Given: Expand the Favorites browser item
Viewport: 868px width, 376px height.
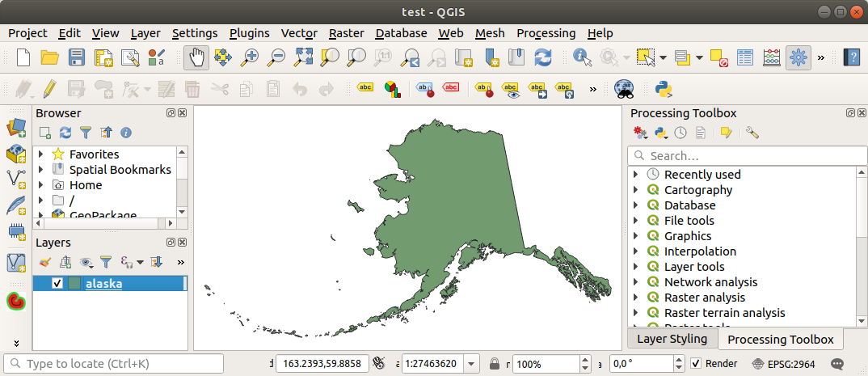Looking at the screenshot, I should click(41, 154).
